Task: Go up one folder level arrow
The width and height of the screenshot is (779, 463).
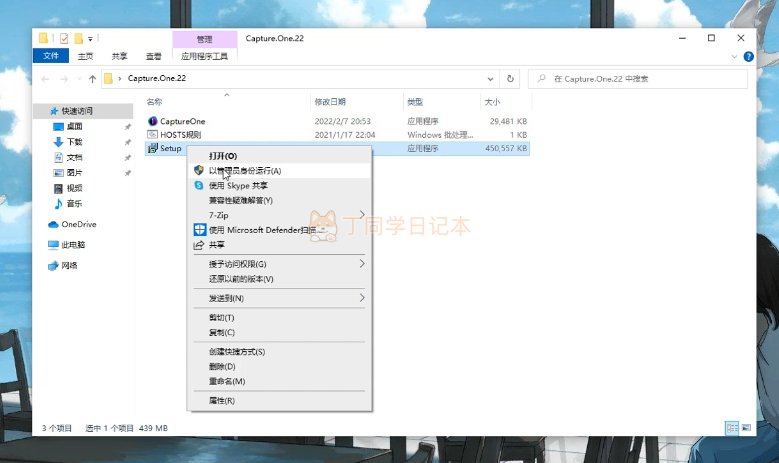Action: pyautogui.click(x=92, y=79)
